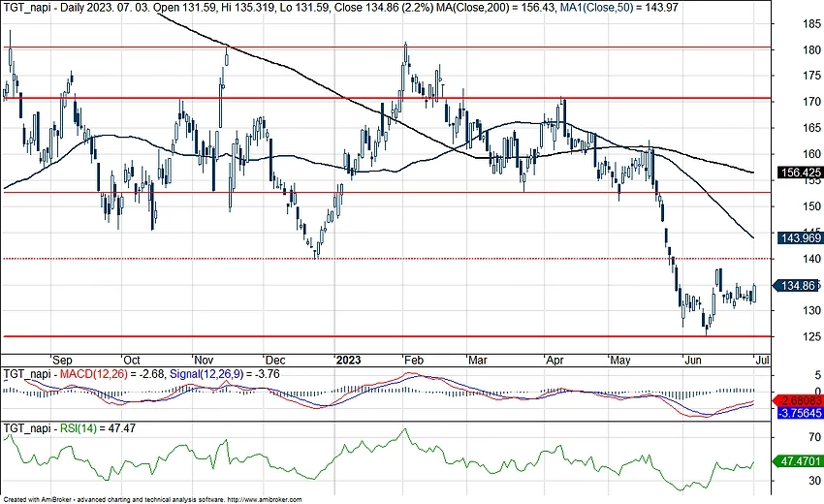Screen dimensions: 824x504
Task: Click the 185 price axis label
Action: (x=812, y=23)
